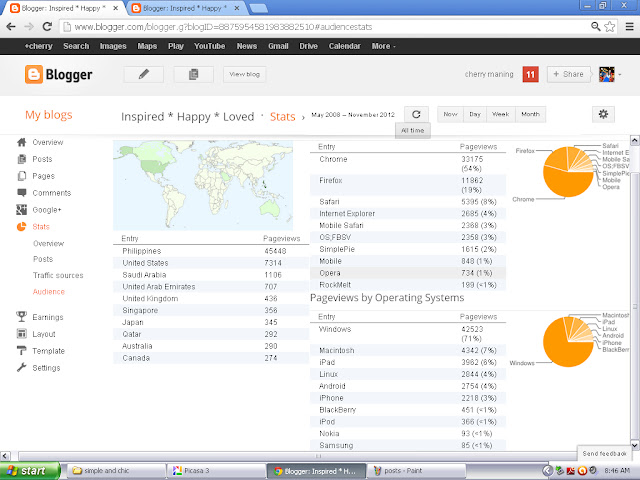Open post list with pages icon
The width and height of the screenshot is (640, 480).
[x=193, y=74]
